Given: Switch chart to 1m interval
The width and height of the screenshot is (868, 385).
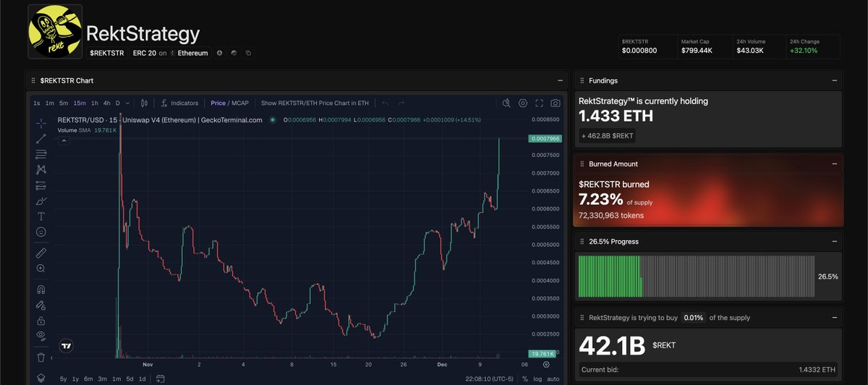Looking at the screenshot, I should [x=50, y=103].
